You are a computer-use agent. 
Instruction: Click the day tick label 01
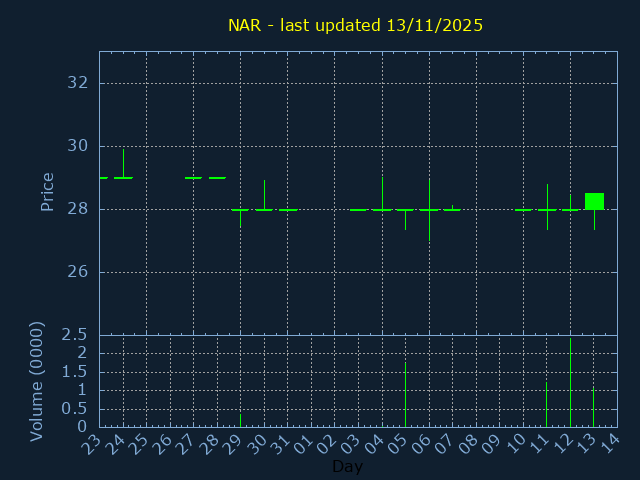[x=305, y=445]
